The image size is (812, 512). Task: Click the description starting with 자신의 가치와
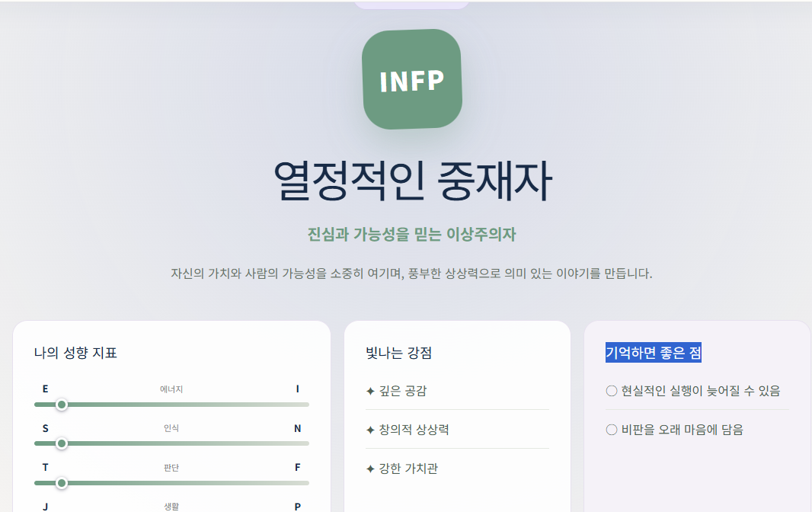pyautogui.click(x=411, y=273)
